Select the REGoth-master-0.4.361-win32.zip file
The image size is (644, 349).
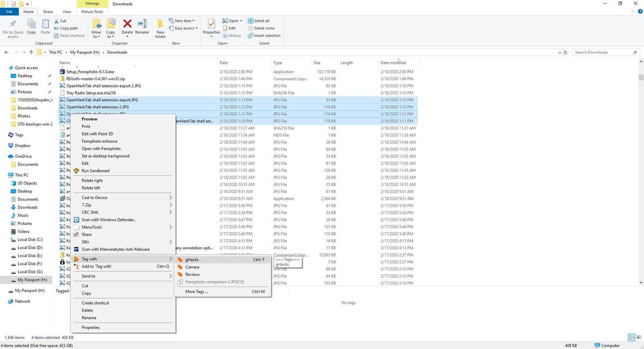coord(96,79)
